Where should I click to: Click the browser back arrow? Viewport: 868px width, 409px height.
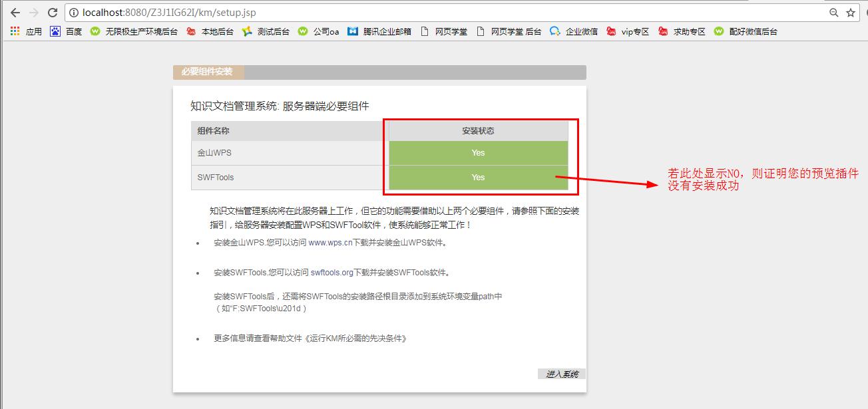pos(15,13)
